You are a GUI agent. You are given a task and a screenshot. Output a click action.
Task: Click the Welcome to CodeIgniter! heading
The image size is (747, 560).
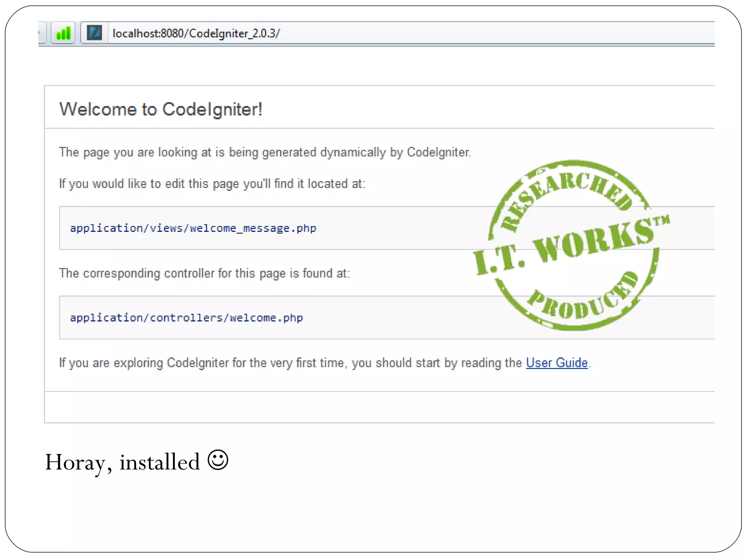161,109
